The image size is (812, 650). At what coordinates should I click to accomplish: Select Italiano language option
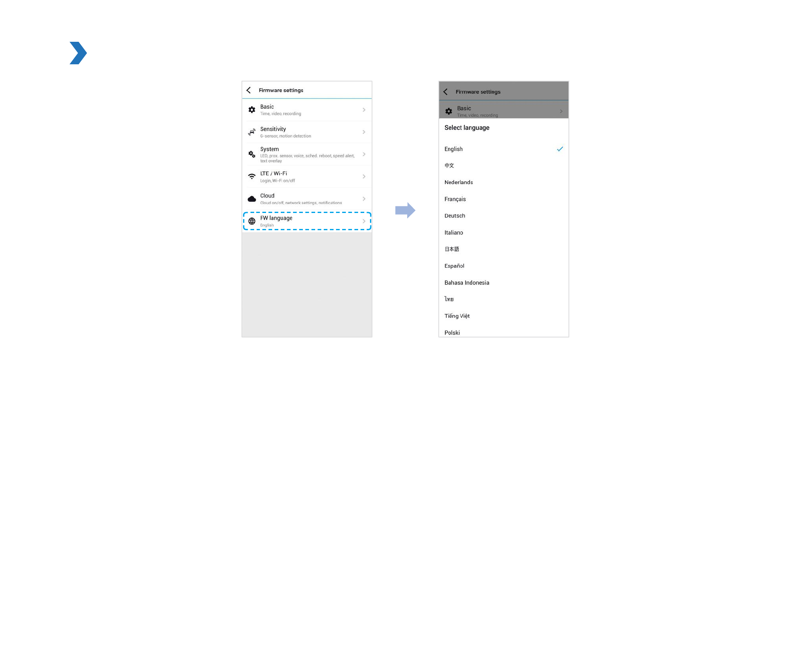504,233
